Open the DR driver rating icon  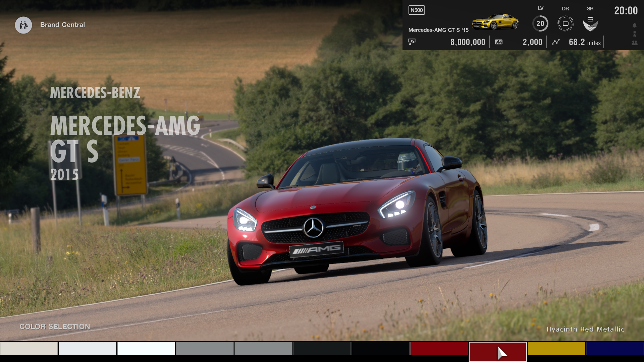566,22
